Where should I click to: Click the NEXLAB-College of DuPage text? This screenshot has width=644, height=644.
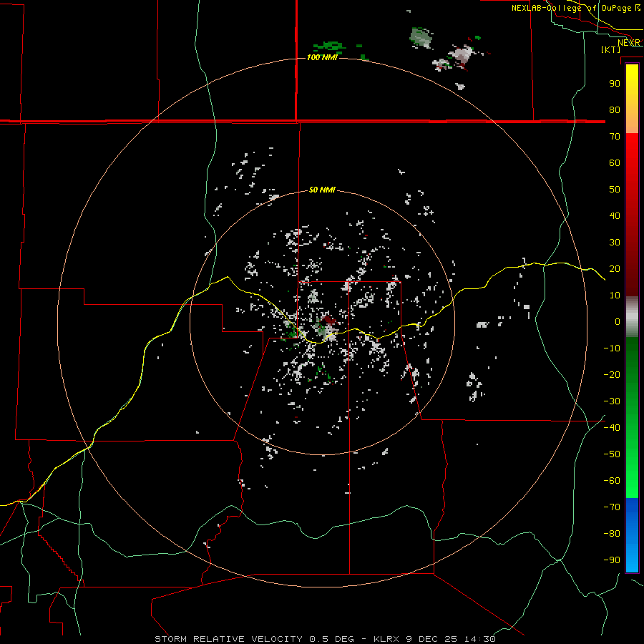point(571,8)
